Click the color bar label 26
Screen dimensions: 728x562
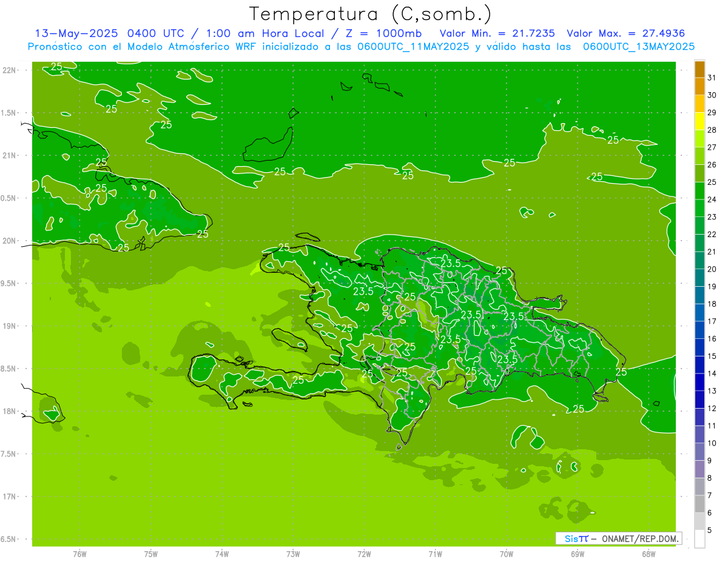(x=712, y=165)
